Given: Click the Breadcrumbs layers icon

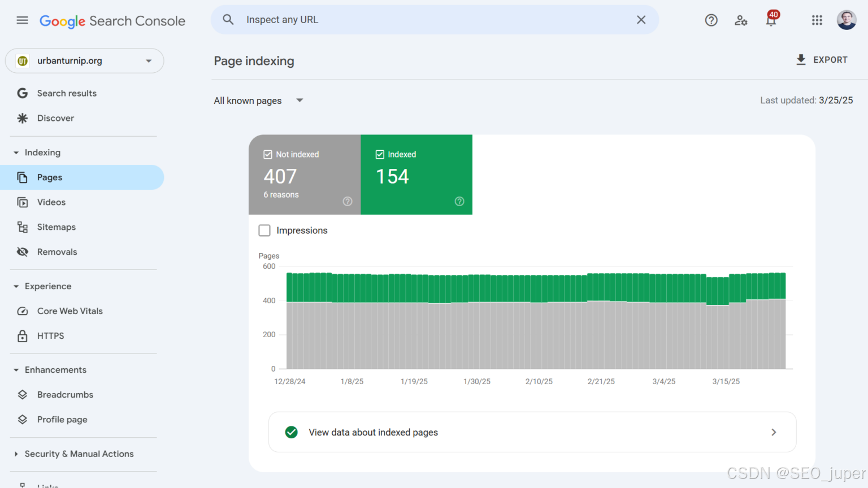Looking at the screenshot, I should click(23, 395).
